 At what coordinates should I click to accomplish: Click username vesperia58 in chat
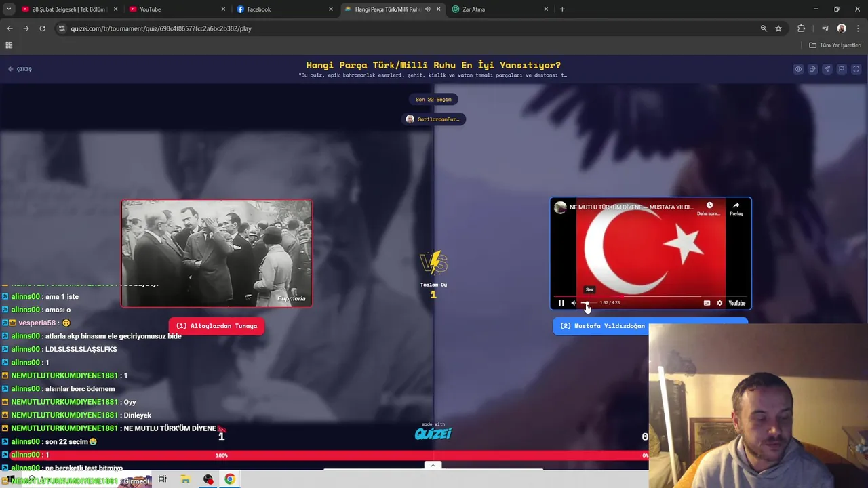[x=37, y=323]
